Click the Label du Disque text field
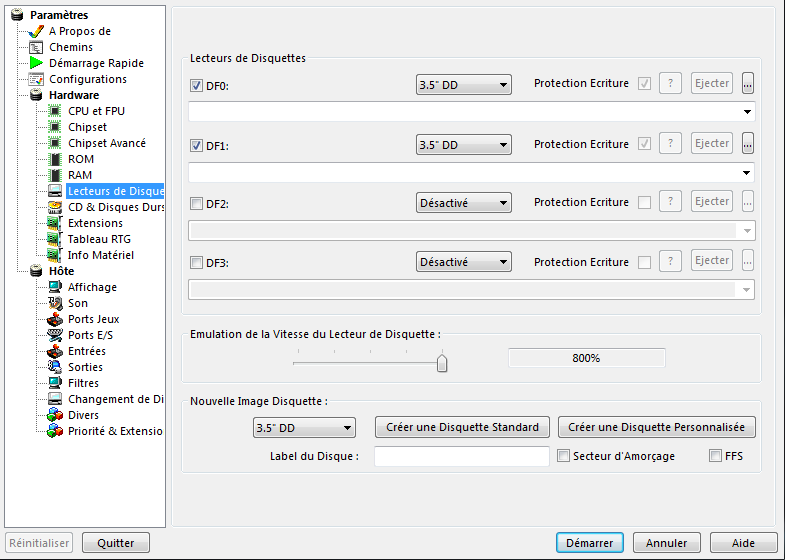Image resolution: width=785 pixels, height=560 pixels. coord(461,456)
